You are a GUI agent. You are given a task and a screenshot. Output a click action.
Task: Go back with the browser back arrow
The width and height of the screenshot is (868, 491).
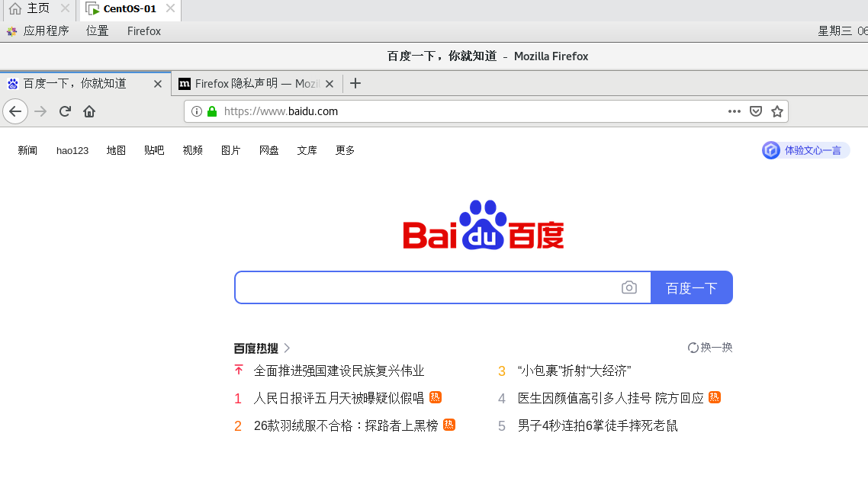pyautogui.click(x=15, y=111)
